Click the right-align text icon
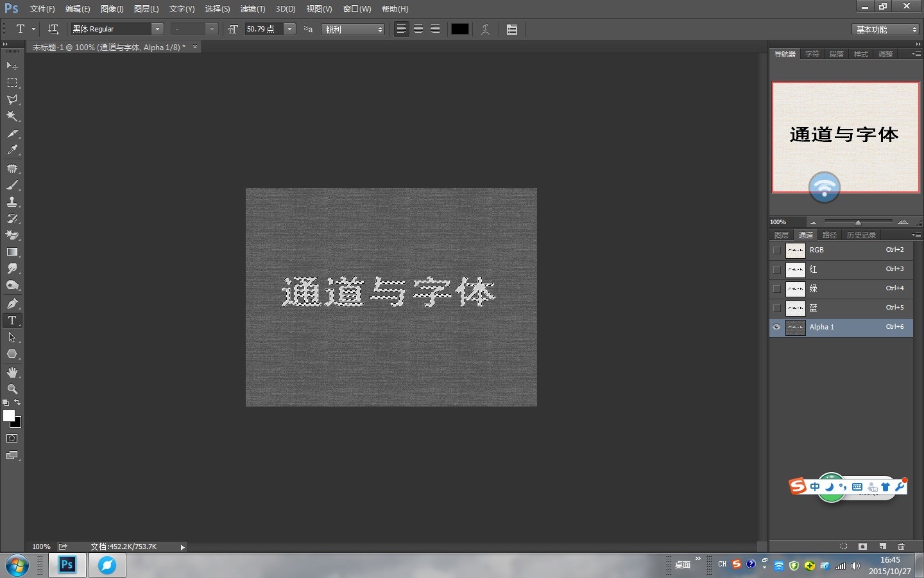 435,30
